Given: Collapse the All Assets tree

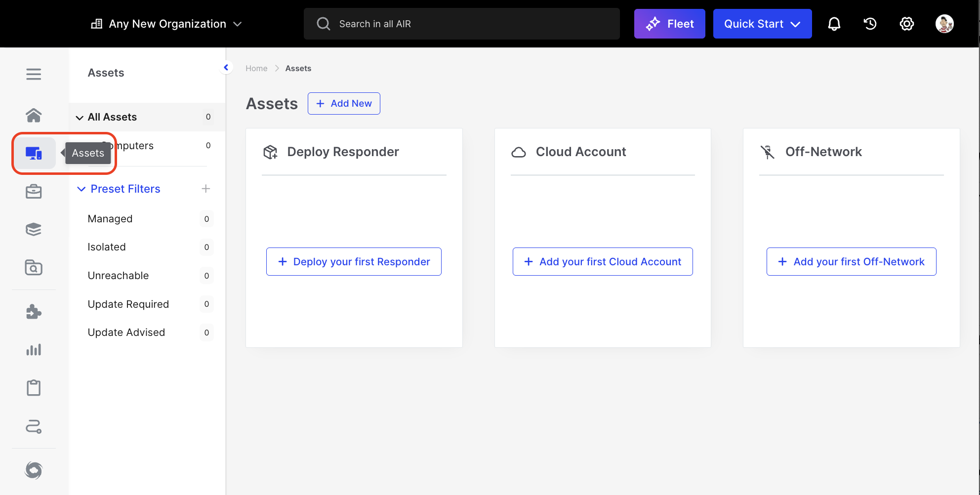Looking at the screenshot, I should pyautogui.click(x=80, y=118).
